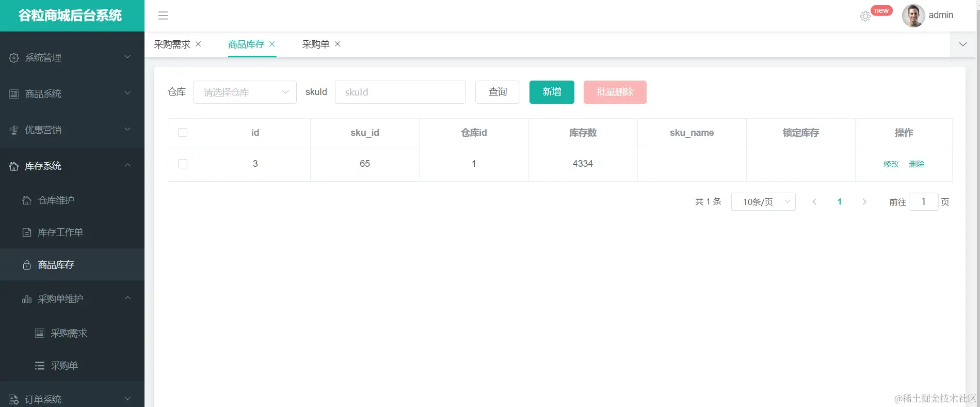Click the 新增 add button

tap(552, 92)
